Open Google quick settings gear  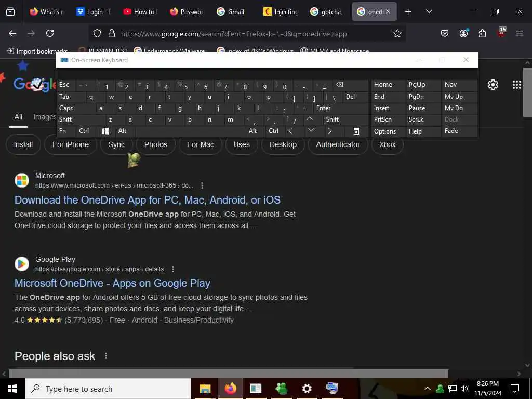[x=493, y=85]
